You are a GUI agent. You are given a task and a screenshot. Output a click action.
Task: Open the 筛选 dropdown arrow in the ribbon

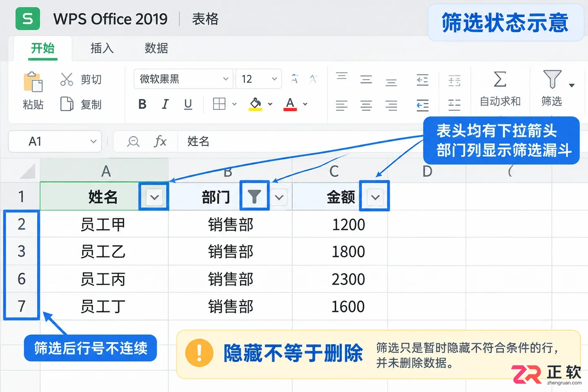click(572, 85)
